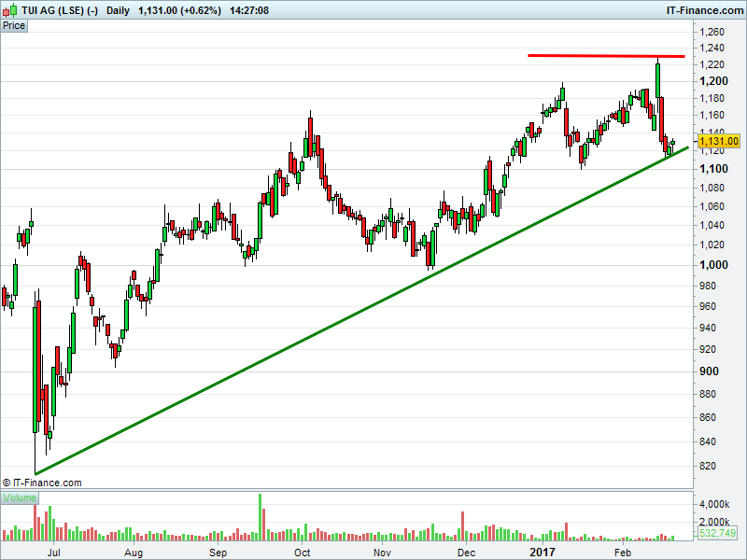
Task: Click the 860 price axis label
Action: coord(708,417)
